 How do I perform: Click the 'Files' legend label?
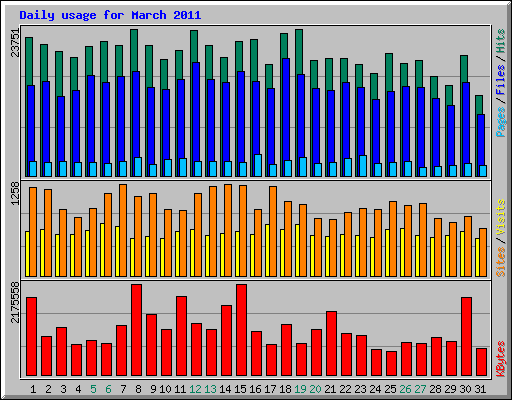click(500, 80)
